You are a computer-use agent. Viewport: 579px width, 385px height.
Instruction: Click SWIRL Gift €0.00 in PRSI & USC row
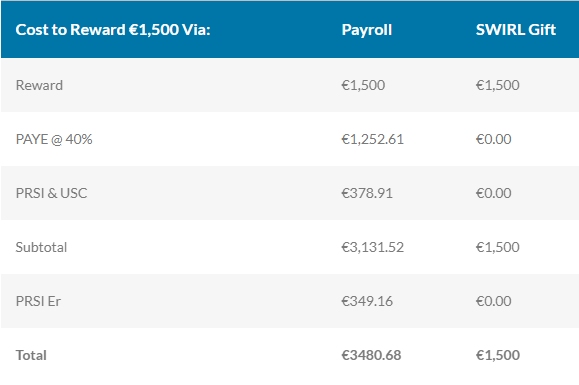(x=493, y=193)
